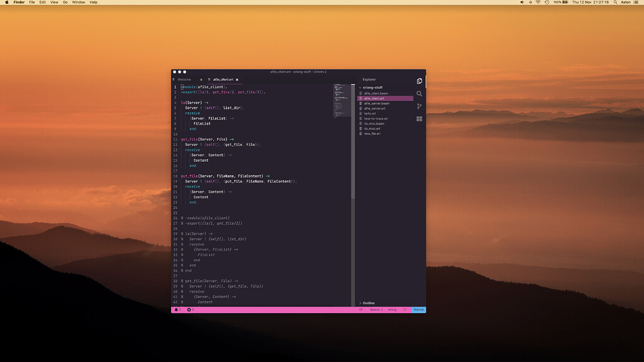The width and height of the screenshot is (644, 362).
Task: Open the View menu
Action: 54,3
